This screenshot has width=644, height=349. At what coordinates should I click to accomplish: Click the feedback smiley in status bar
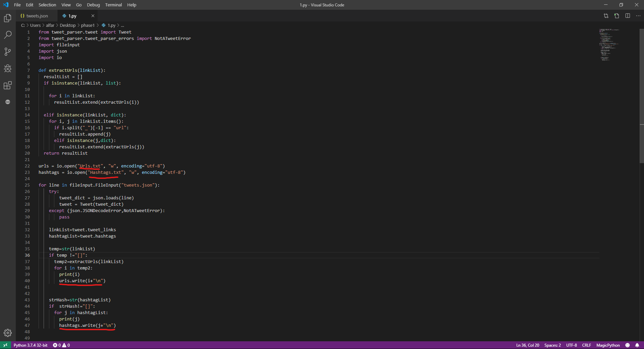tap(628, 345)
